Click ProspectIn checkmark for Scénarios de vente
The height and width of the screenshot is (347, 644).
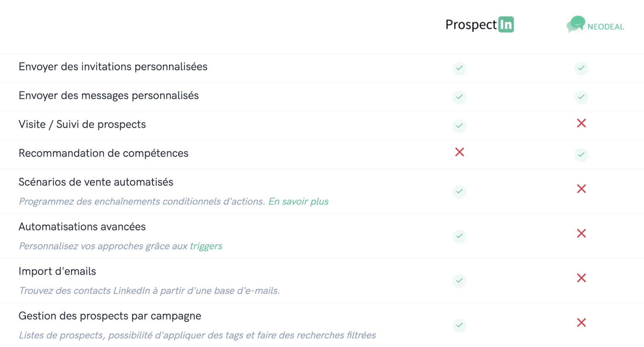[459, 191]
